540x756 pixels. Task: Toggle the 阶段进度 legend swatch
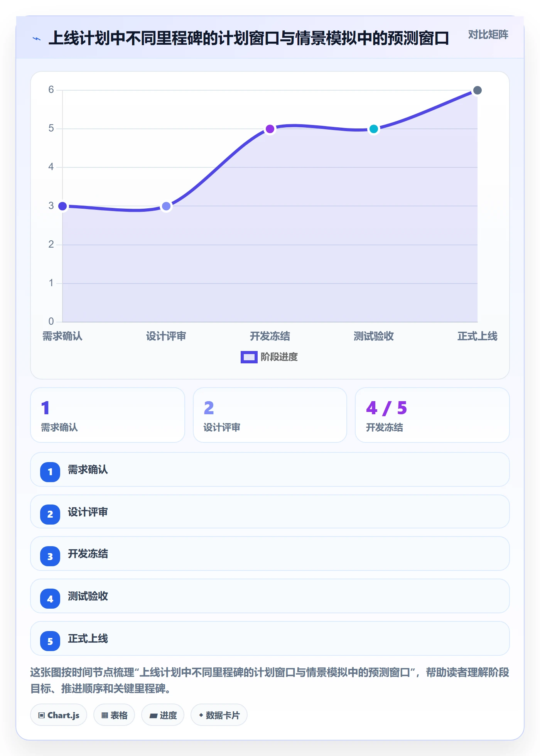click(x=249, y=357)
